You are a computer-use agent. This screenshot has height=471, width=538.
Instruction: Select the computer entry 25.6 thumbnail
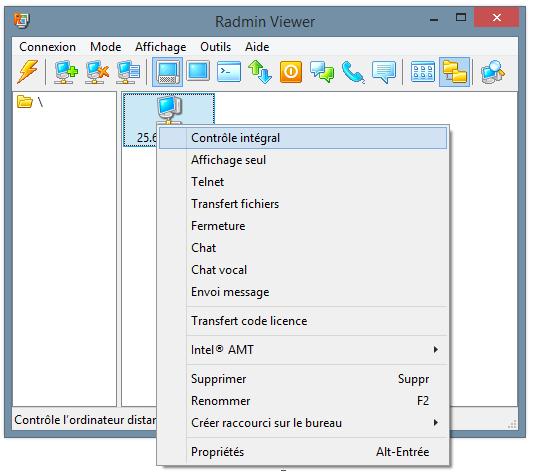pos(169,120)
